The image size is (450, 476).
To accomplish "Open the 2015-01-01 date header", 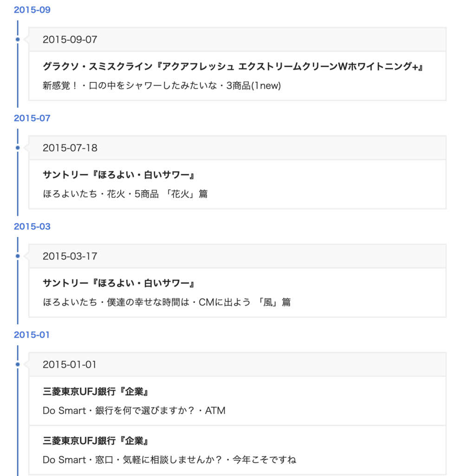I will pyautogui.click(x=237, y=364).
